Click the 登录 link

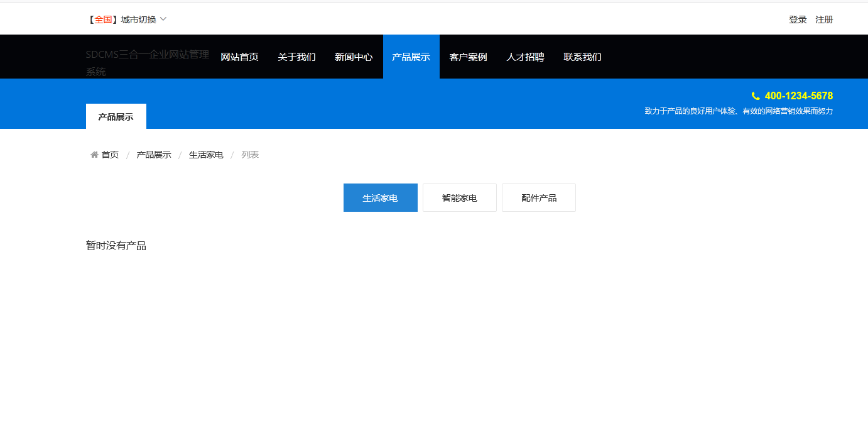[x=798, y=19]
